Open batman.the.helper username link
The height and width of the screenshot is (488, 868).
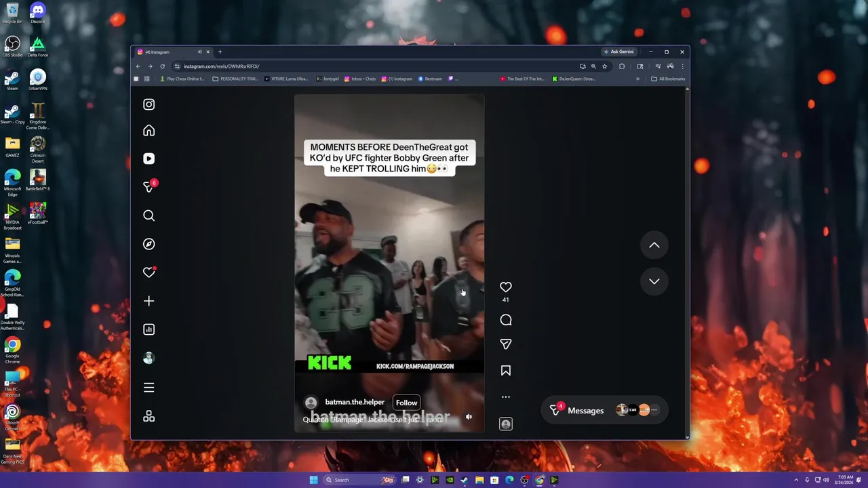click(x=355, y=402)
